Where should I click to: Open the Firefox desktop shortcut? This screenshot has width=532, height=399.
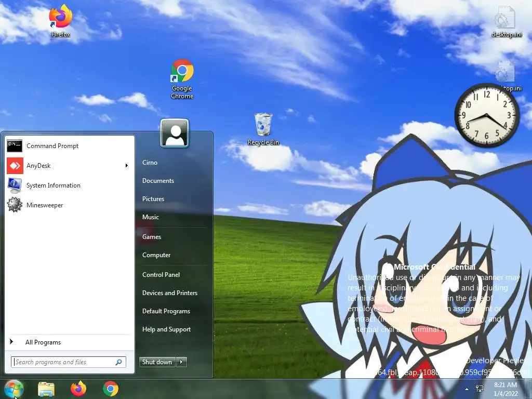tap(60, 20)
